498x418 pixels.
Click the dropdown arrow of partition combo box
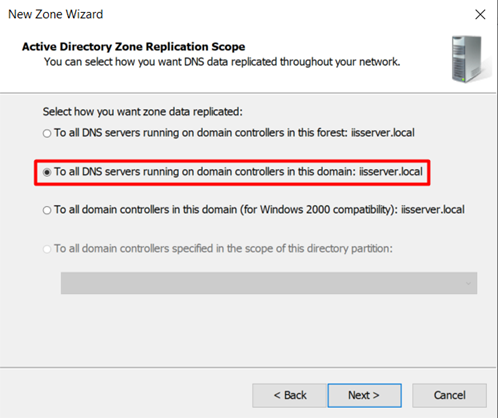click(468, 283)
